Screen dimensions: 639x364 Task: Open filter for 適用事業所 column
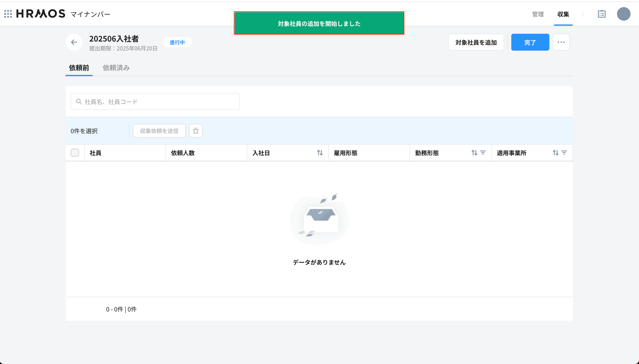[564, 153]
